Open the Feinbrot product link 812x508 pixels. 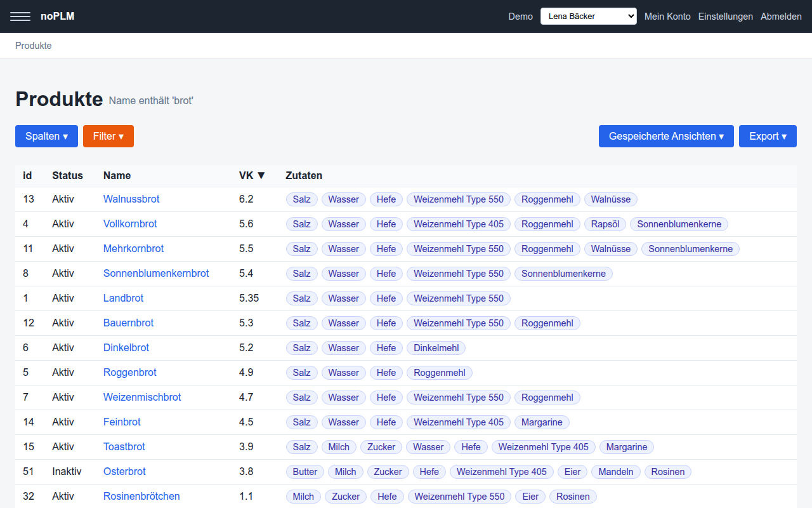pos(122,422)
